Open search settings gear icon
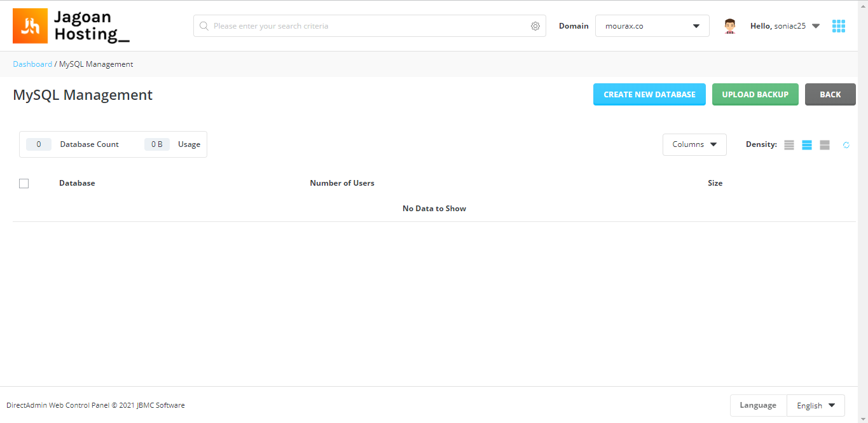Image resolution: width=868 pixels, height=423 pixels. [535, 26]
